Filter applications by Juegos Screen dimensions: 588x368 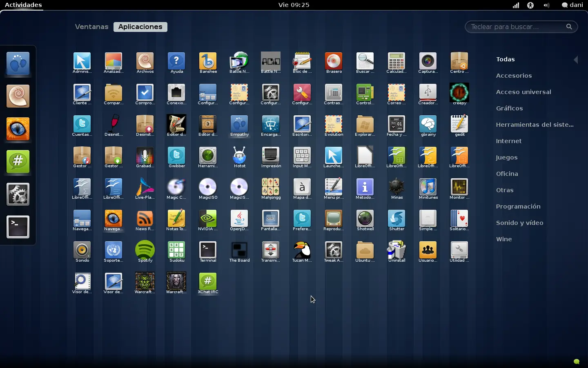coord(507,157)
